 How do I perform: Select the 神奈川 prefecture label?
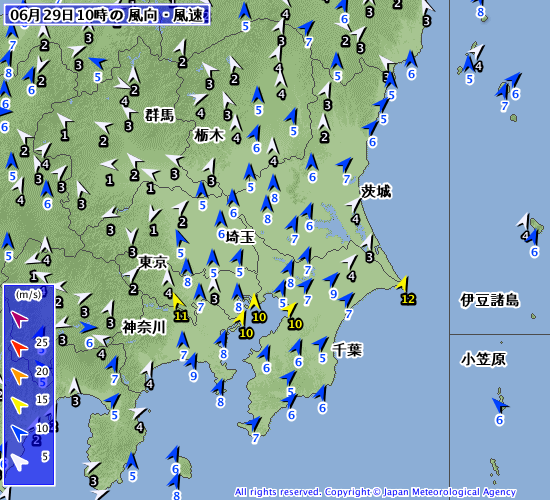click(x=144, y=327)
